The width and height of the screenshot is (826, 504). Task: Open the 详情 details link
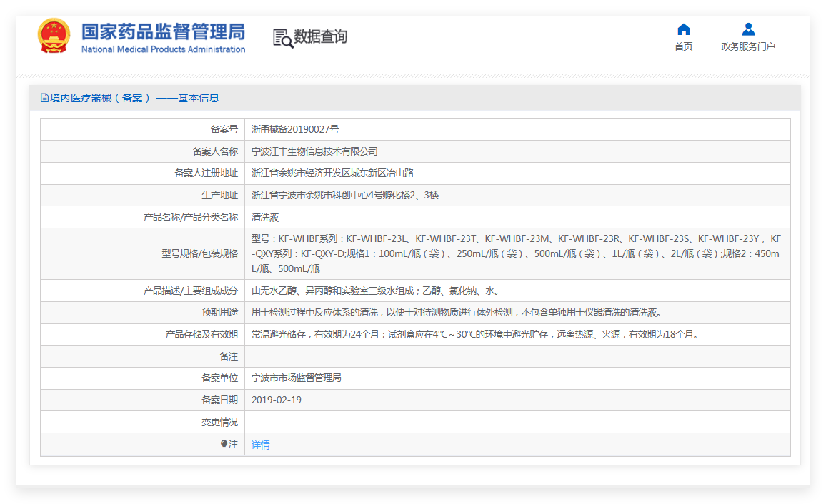point(260,445)
